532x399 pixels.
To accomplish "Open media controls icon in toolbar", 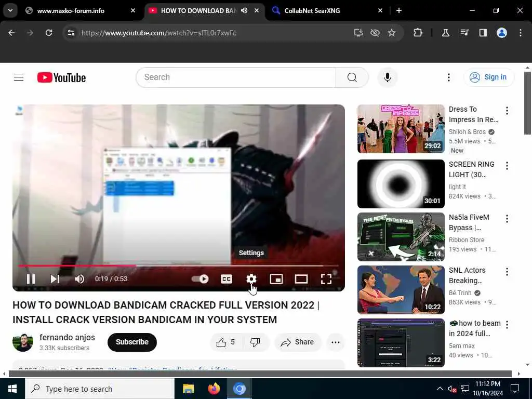I will coord(464,33).
